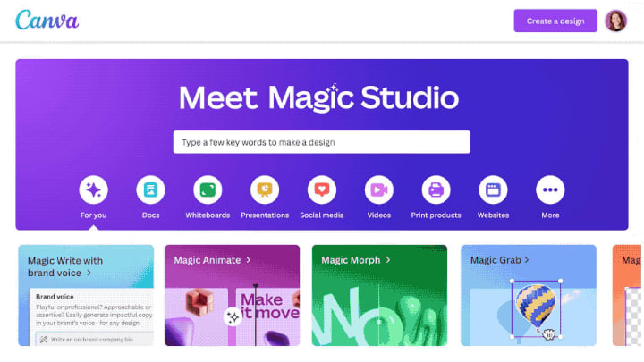This screenshot has width=644, height=362.
Task: Open the Videos camera icon
Action: point(378,189)
